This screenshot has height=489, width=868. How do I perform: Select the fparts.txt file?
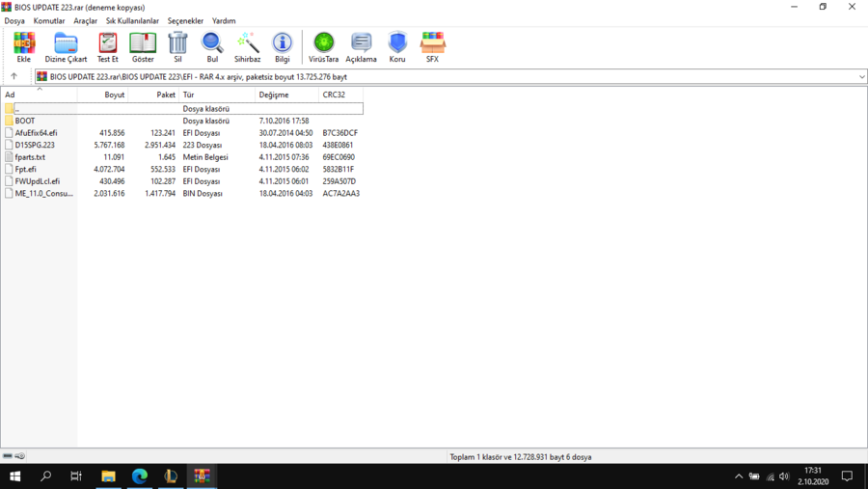pos(182,157)
